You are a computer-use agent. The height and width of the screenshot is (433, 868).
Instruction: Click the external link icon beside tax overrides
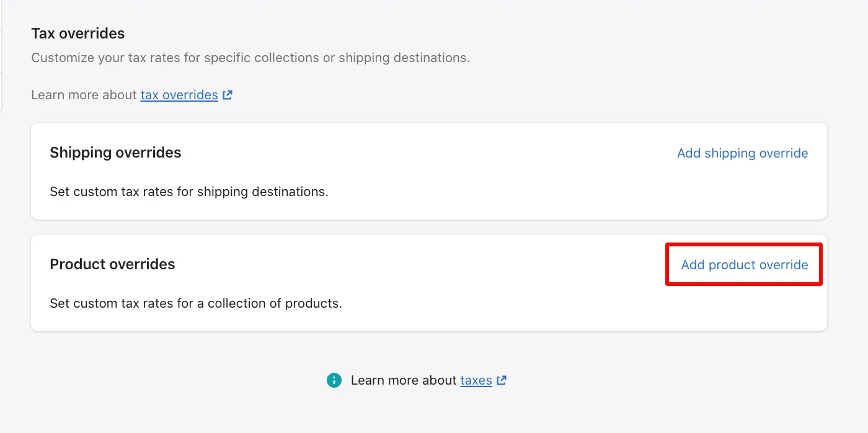click(x=228, y=94)
